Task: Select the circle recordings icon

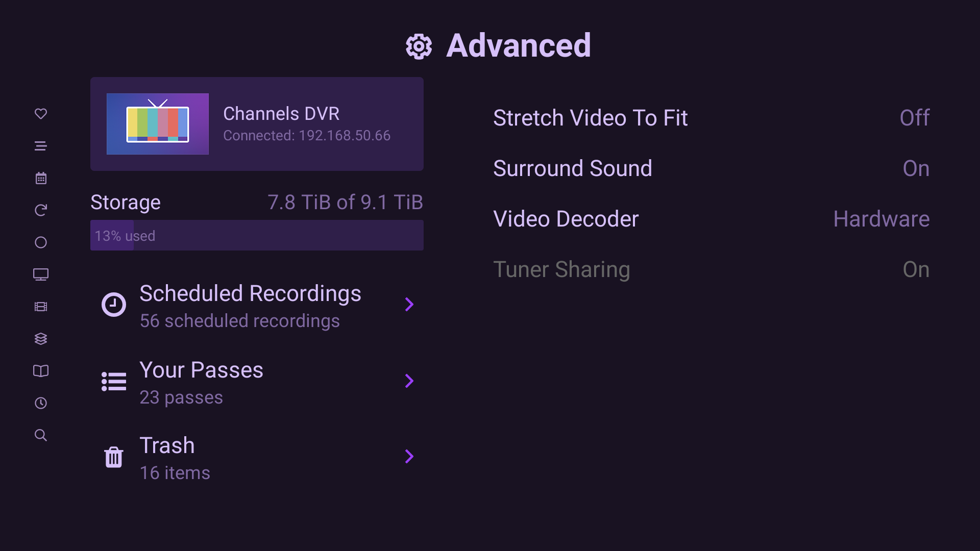Action: click(x=41, y=242)
